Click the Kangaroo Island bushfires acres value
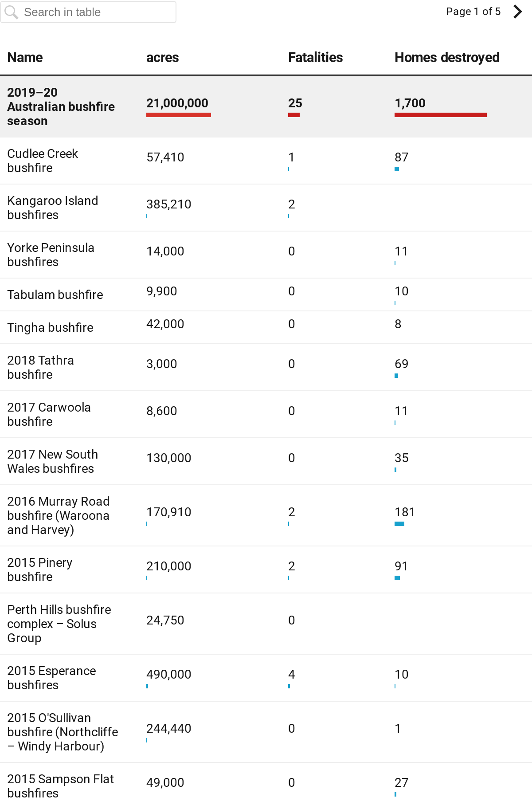This screenshot has height=809, width=532. click(x=169, y=204)
